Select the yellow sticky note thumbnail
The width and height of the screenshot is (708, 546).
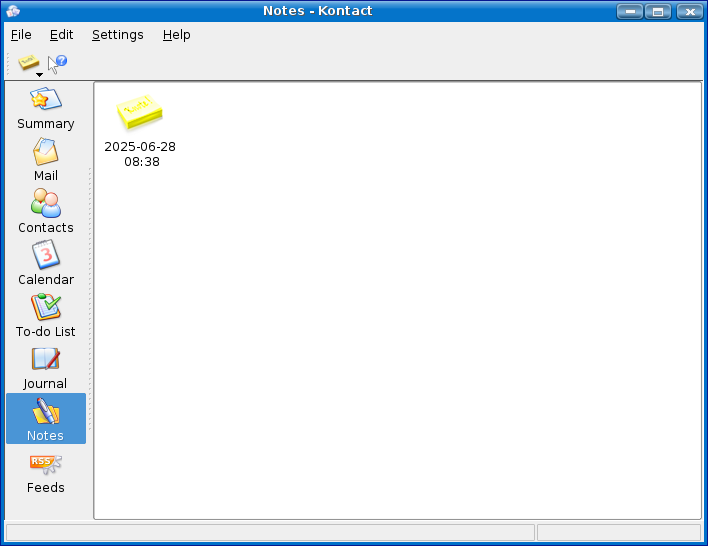coord(139,112)
